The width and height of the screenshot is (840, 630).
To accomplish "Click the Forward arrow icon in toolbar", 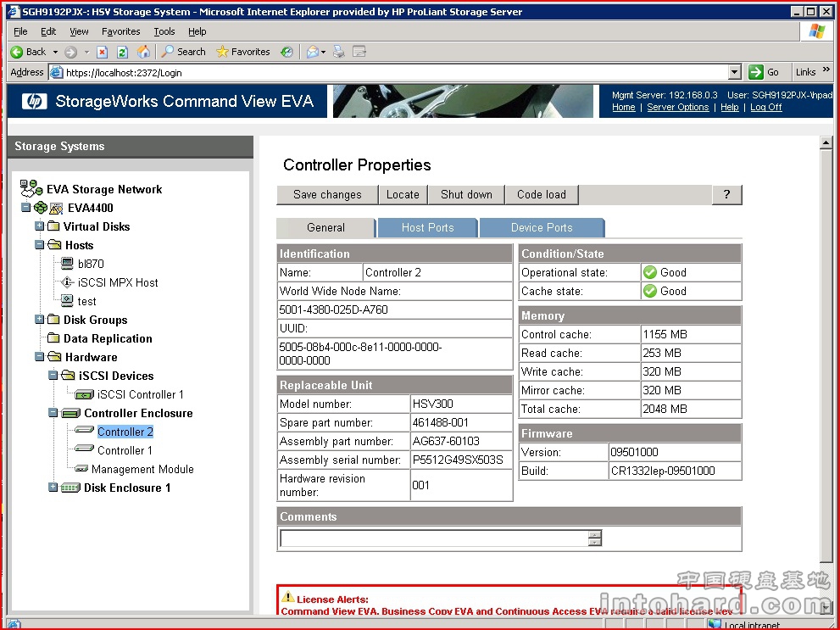I will 70,52.
